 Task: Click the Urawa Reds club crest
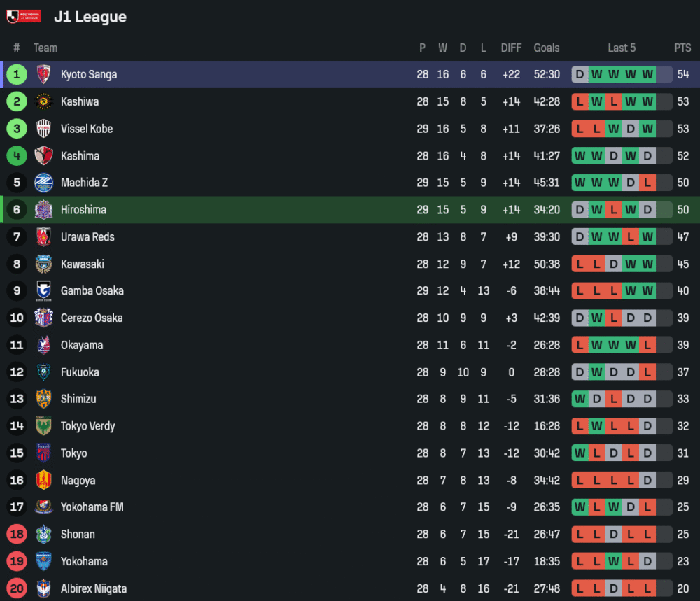(x=43, y=237)
